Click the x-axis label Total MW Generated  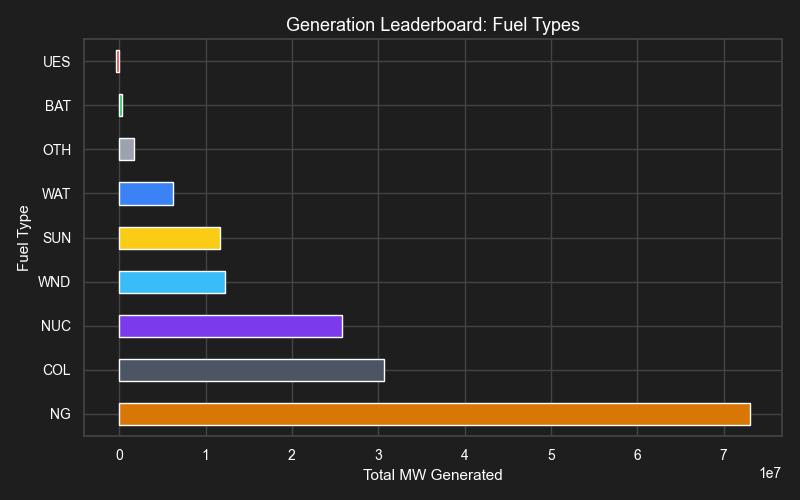coord(433,475)
